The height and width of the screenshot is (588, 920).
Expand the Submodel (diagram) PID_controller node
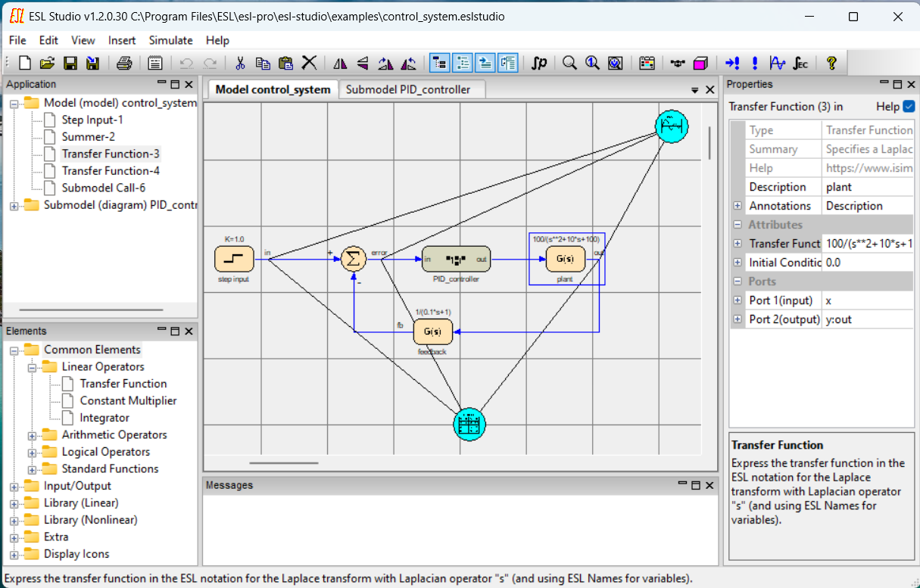click(x=14, y=205)
